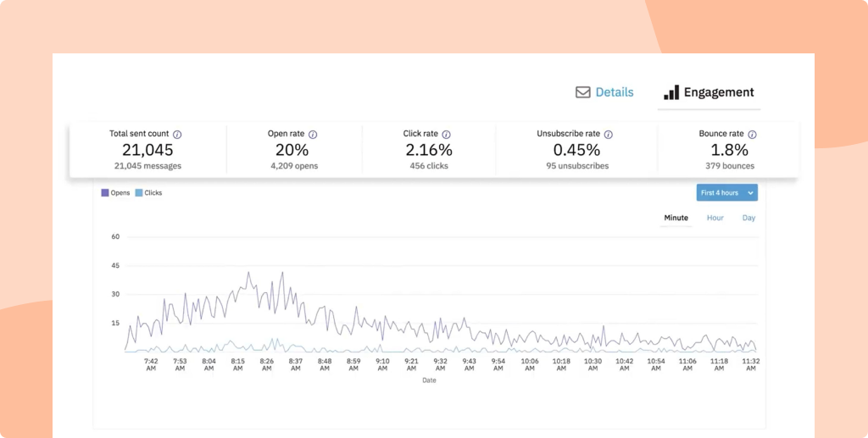Switch the chart to Day view

[x=748, y=218]
